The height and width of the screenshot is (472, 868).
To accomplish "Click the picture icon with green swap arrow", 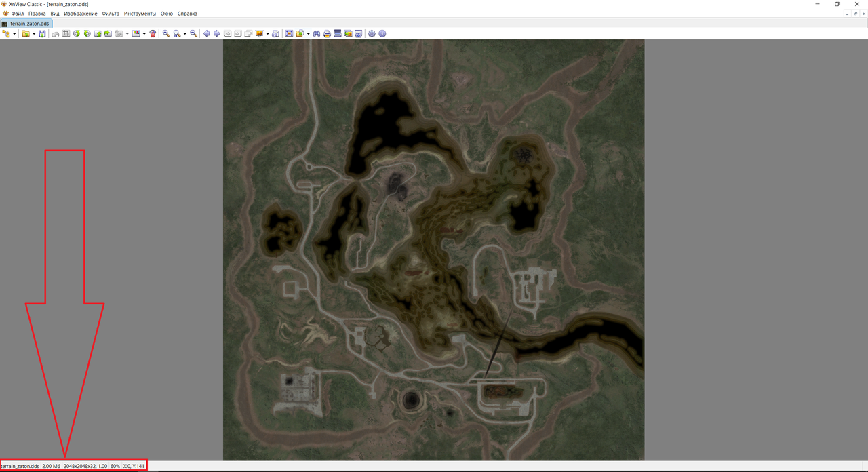I will (x=108, y=33).
